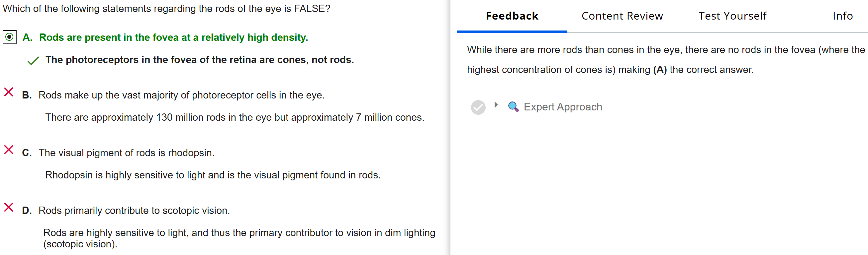Viewport: 868px width, 255px height.
Task: Expand the Expert Approach disclosure triangle
Action: (496, 105)
